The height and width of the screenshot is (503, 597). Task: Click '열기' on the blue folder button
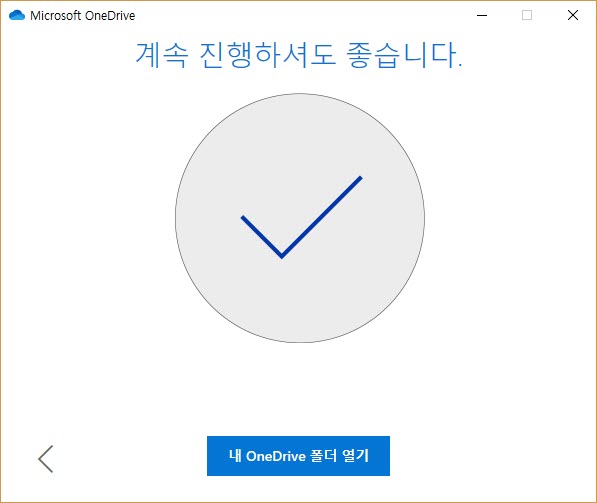(356, 456)
